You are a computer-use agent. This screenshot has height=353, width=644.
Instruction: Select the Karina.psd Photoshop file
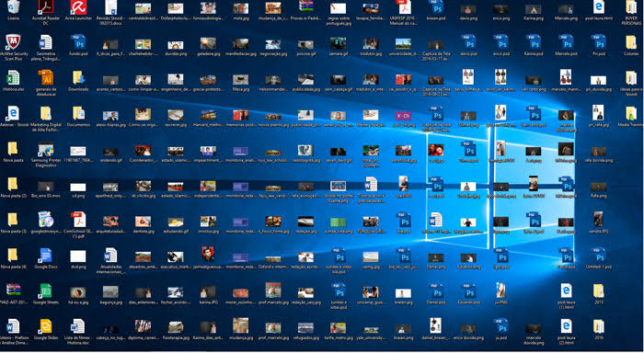tap(534, 42)
